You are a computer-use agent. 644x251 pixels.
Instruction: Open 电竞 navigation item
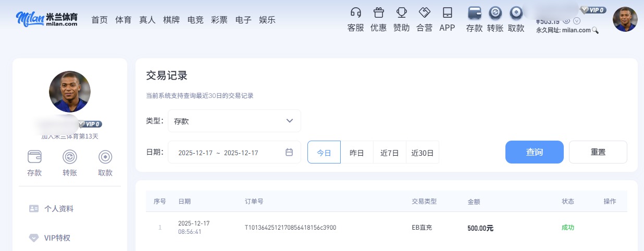pos(195,20)
